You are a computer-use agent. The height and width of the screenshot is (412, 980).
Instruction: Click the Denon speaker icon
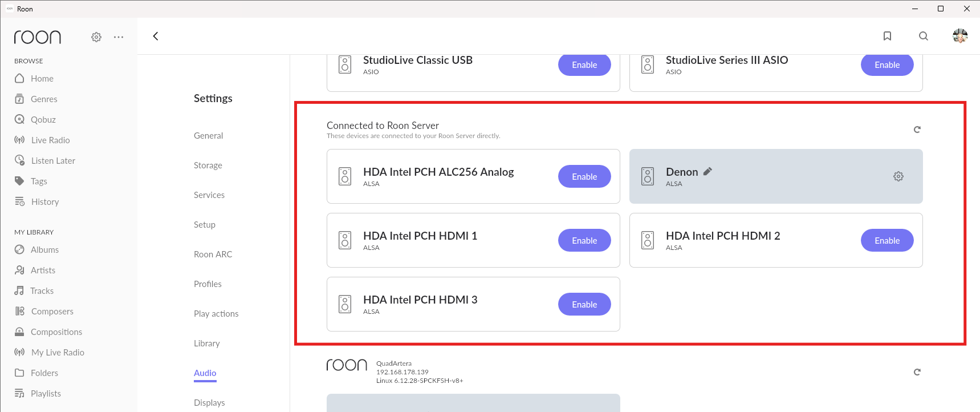[648, 176]
